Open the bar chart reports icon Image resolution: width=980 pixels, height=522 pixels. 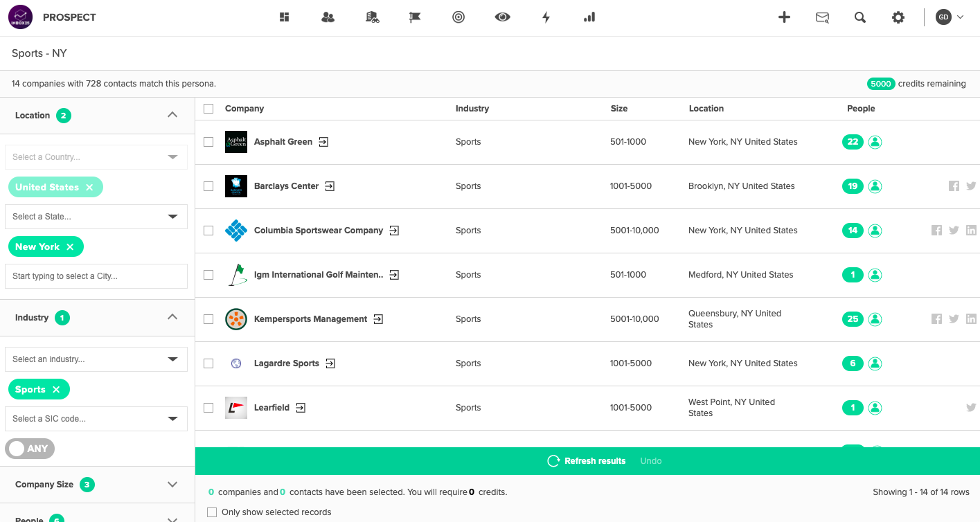pos(589,17)
